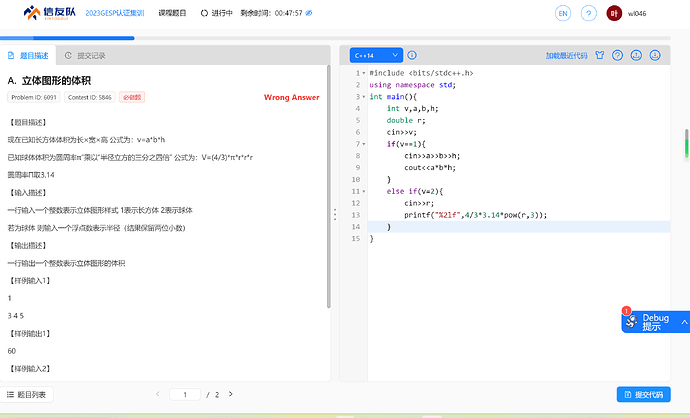Open the C++14 language dropdown
Screen dimensions: 690x418
tap(376, 55)
